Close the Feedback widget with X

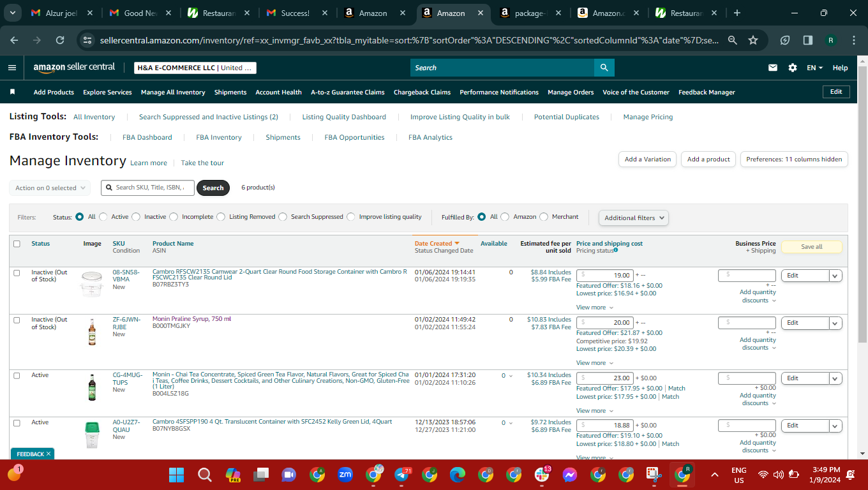49,454
